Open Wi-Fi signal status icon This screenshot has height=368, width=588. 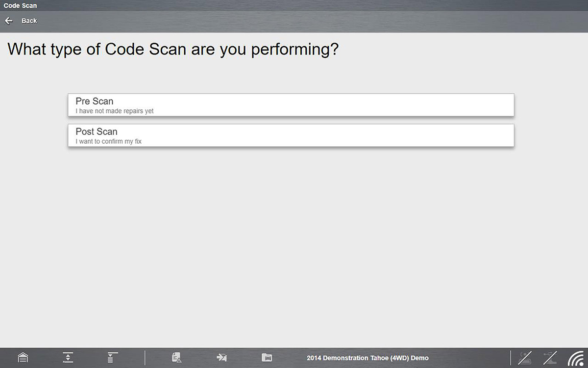click(576, 359)
